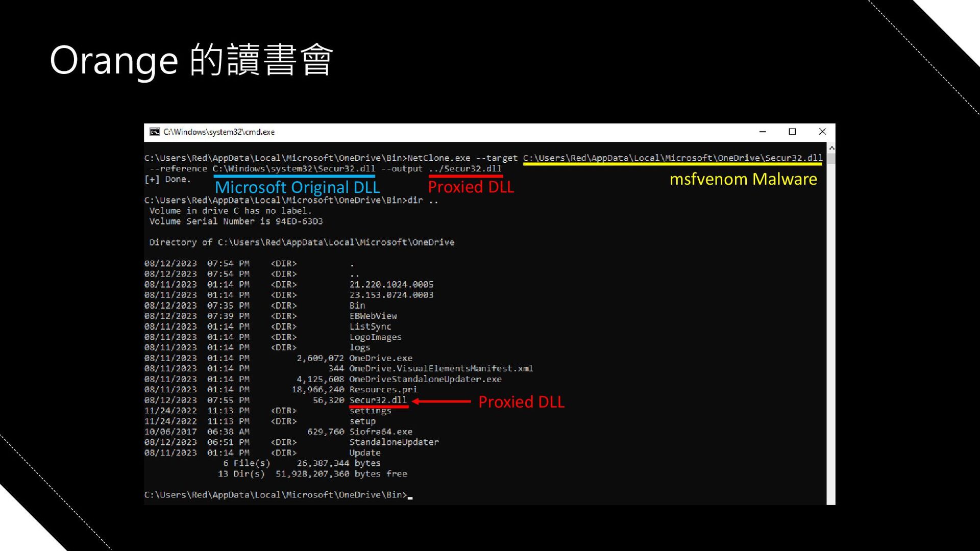This screenshot has width=980, height=551.
Task: Click the 'Volume in drive C has no label.' line
Action: [230, 211]
